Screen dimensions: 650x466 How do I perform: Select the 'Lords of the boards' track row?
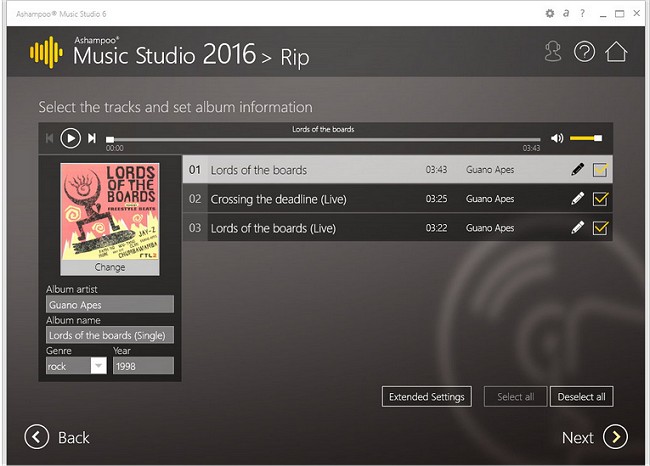click(x=397, y=170)
